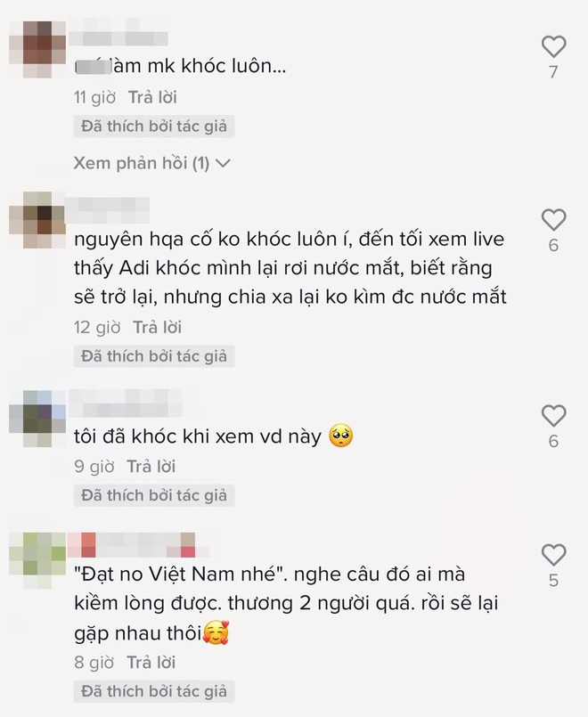
Task: Open first commenter's pixelated avatar
Action: (x=37, y=49)
